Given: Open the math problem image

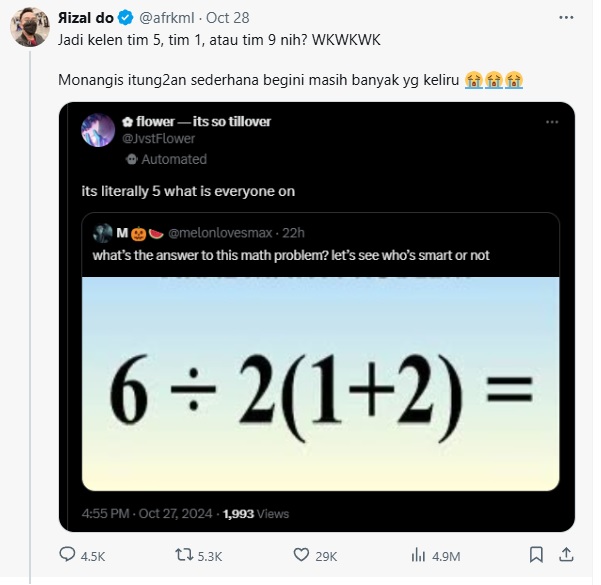Looking at the screenshot, I should (320, 384).
